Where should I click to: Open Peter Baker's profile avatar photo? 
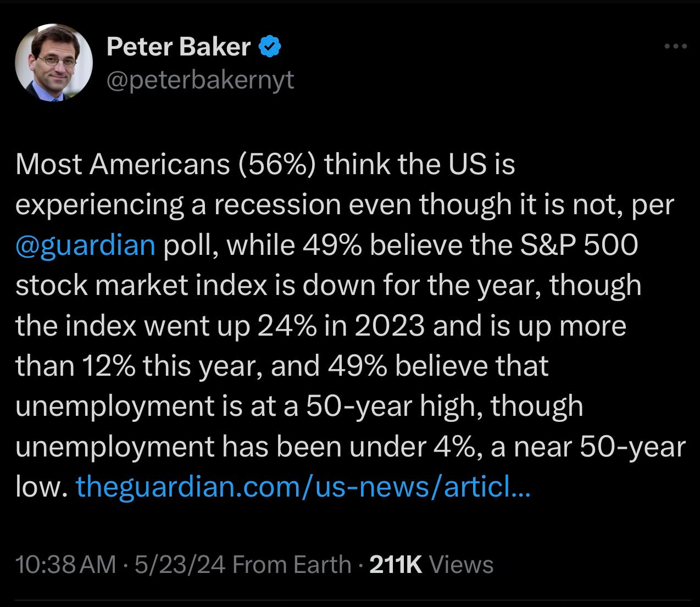[x=54, y=63]
